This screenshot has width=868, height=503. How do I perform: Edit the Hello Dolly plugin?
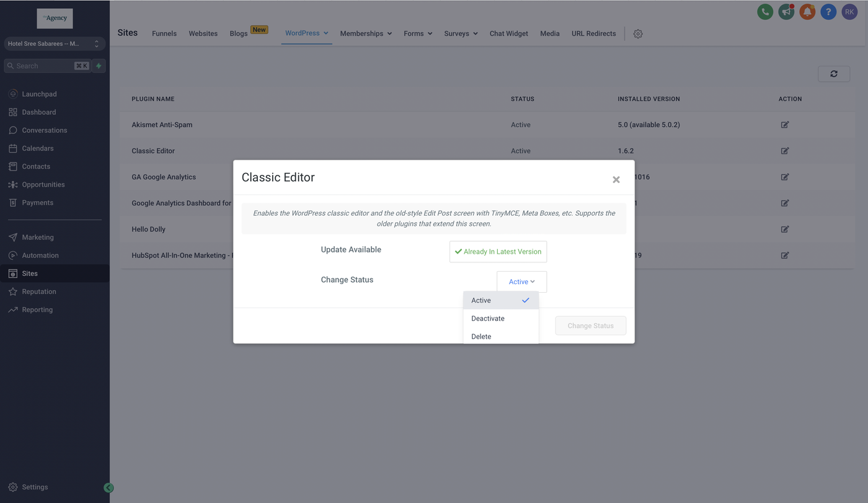pyautogui.click(x=785, y=229)
